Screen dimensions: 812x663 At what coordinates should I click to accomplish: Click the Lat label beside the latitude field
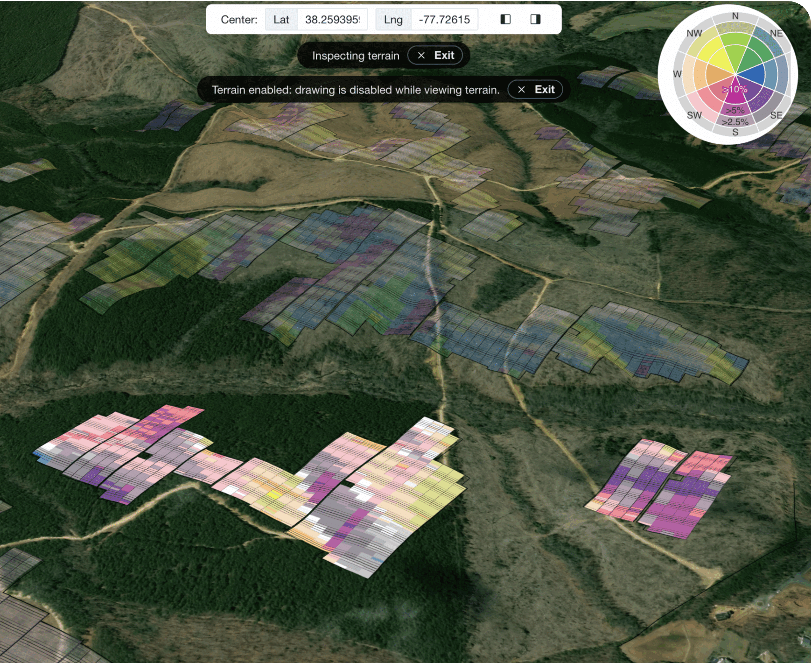point(281,20)
